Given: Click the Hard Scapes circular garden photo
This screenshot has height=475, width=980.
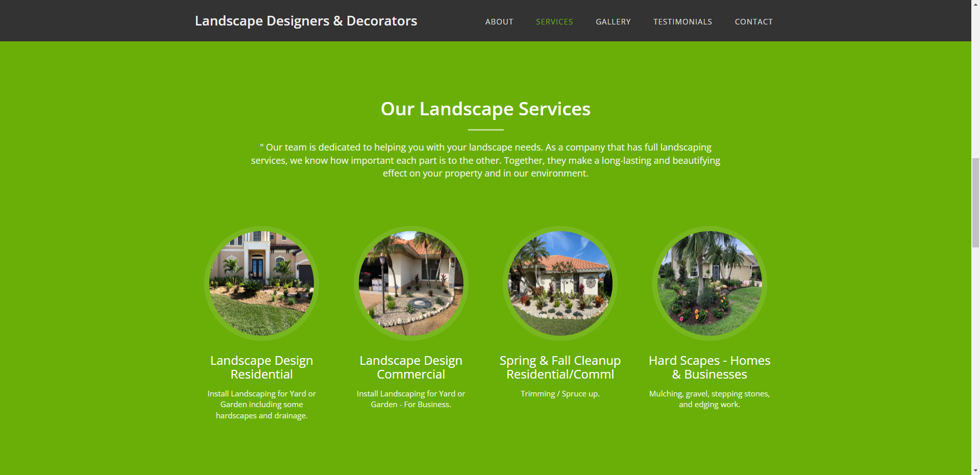Looking at the screenshot, I should pyautogui.click(x=709, y=283).
